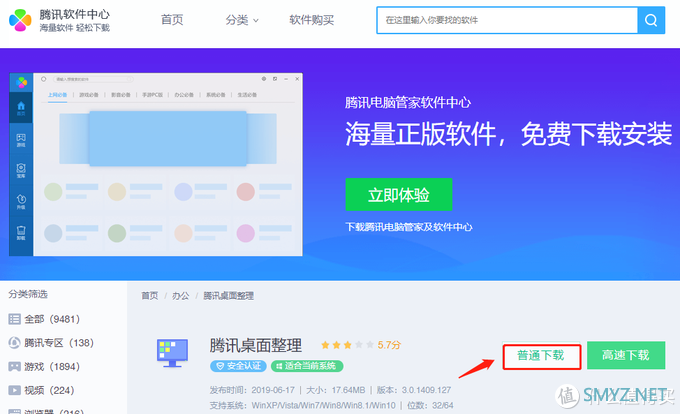Select the 视频 (224) category
The image size is (680, 414).
[x=42, y=390]
